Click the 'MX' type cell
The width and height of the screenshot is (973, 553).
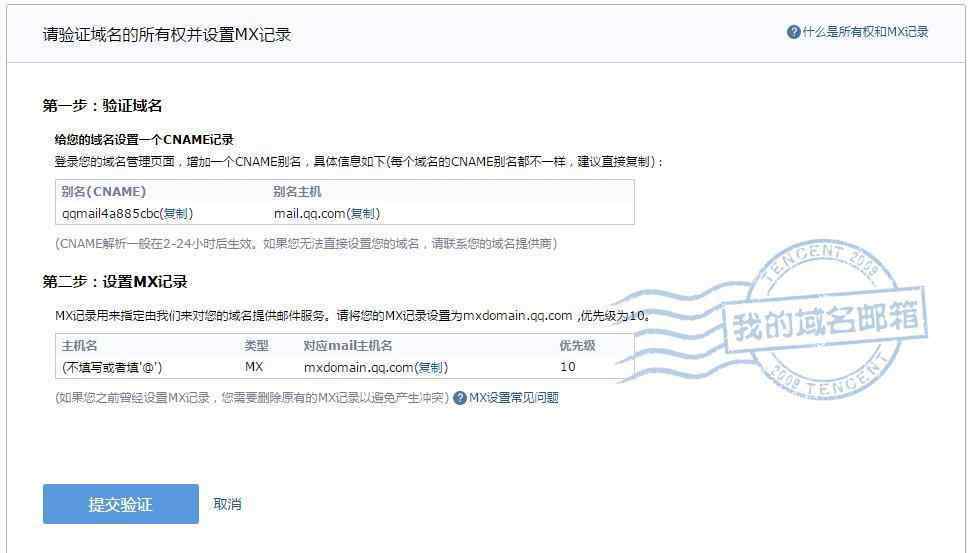pos(254,367)
